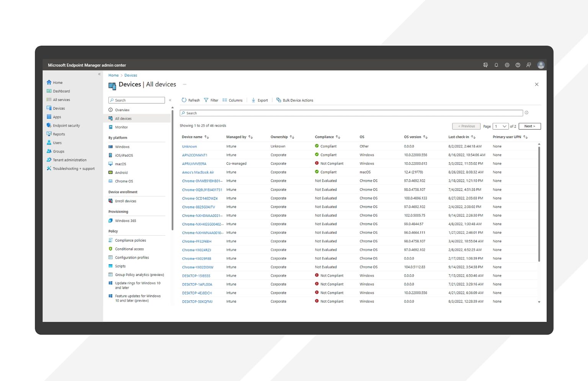Open the APN2COMANT1 device link
This screenshot has height=381, width=588.
(x=194, y=155)
